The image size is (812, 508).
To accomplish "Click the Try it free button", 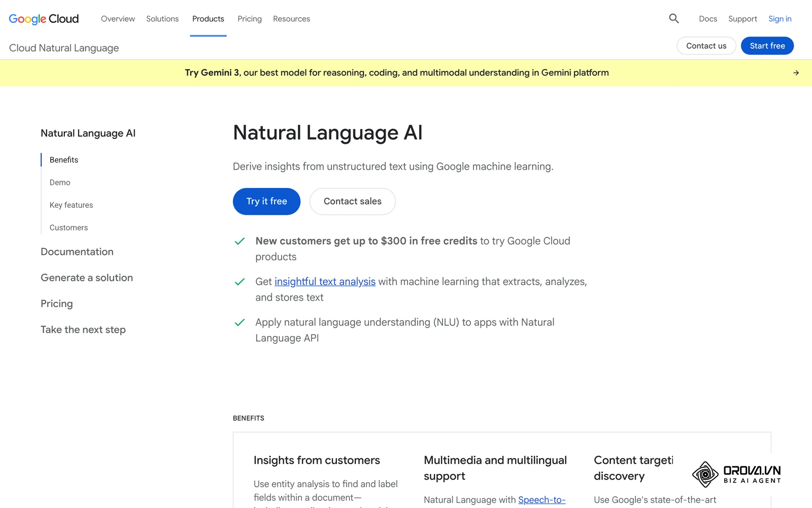I will 266,202.
